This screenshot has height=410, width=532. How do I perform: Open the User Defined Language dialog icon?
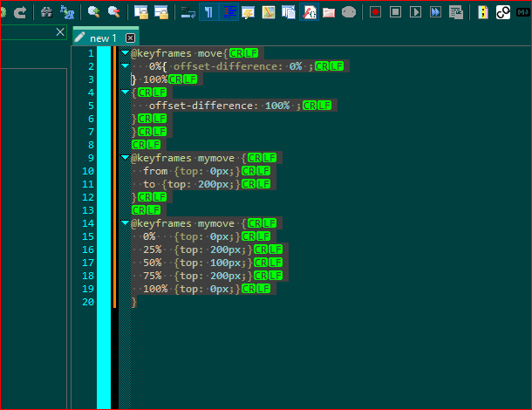click(248, 12)
